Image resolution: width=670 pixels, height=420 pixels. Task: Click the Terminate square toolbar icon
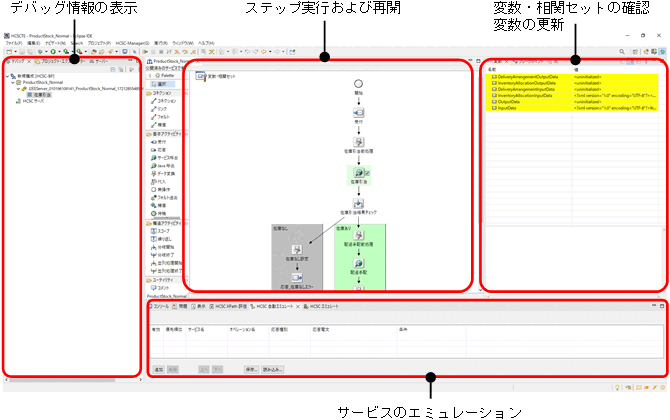(x=161, y=52)
